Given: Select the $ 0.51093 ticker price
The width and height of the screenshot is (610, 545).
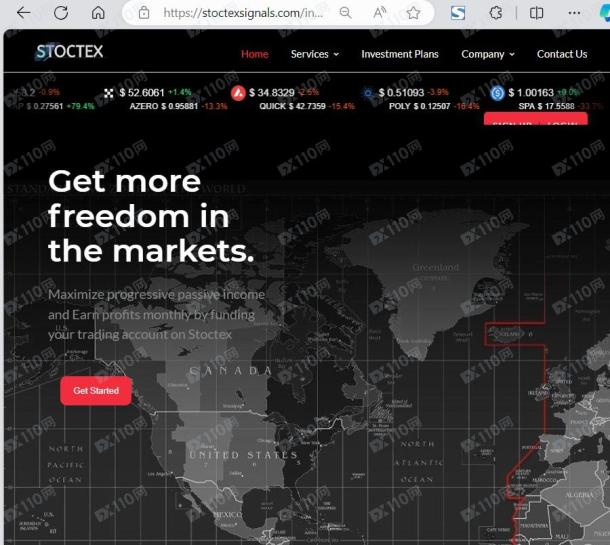Looking at the screenshot, I should (401, 93).
